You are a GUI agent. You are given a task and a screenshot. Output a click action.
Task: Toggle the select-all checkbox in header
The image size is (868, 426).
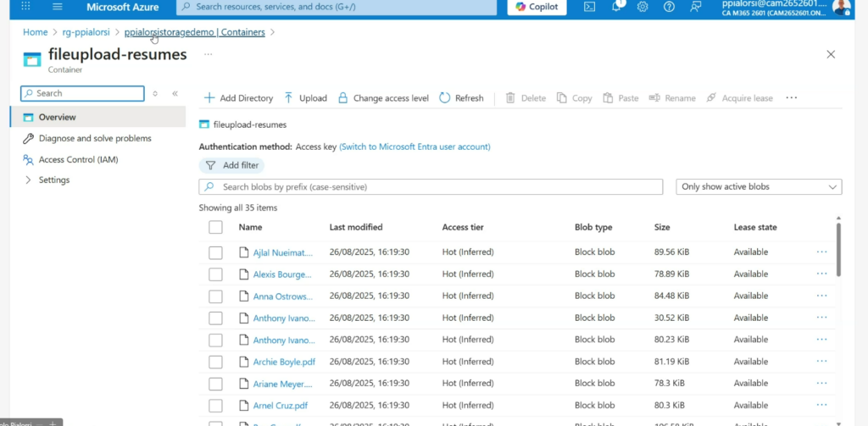click(x=215, y=227)
